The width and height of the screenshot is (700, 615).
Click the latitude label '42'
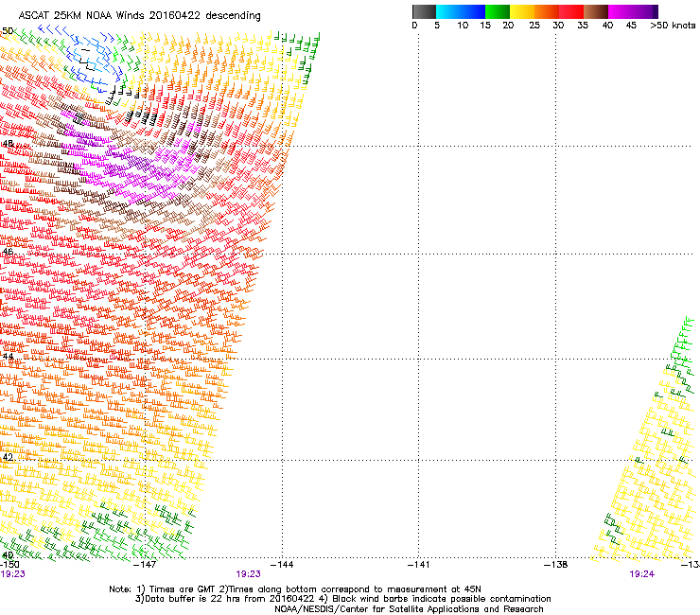[8, 457]
